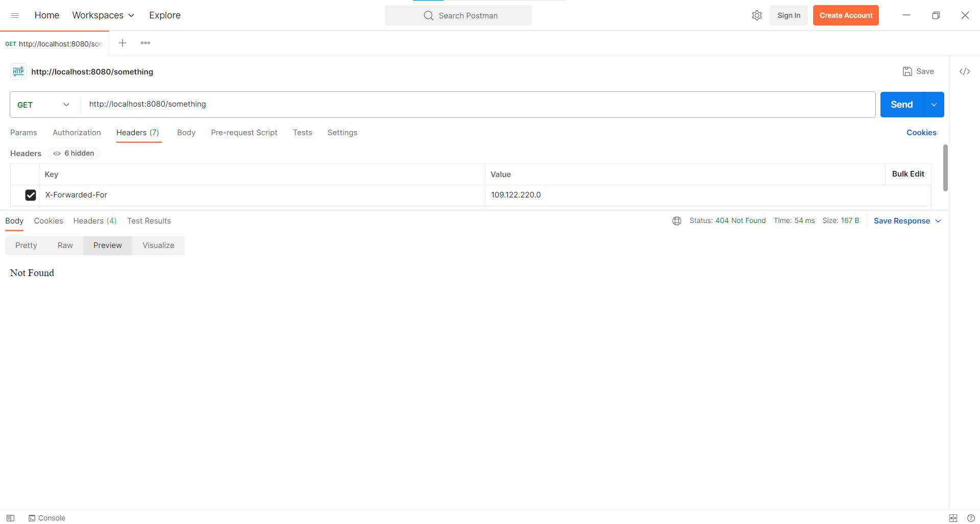
Task: Click Create Account button
Action: pos(846,15)
